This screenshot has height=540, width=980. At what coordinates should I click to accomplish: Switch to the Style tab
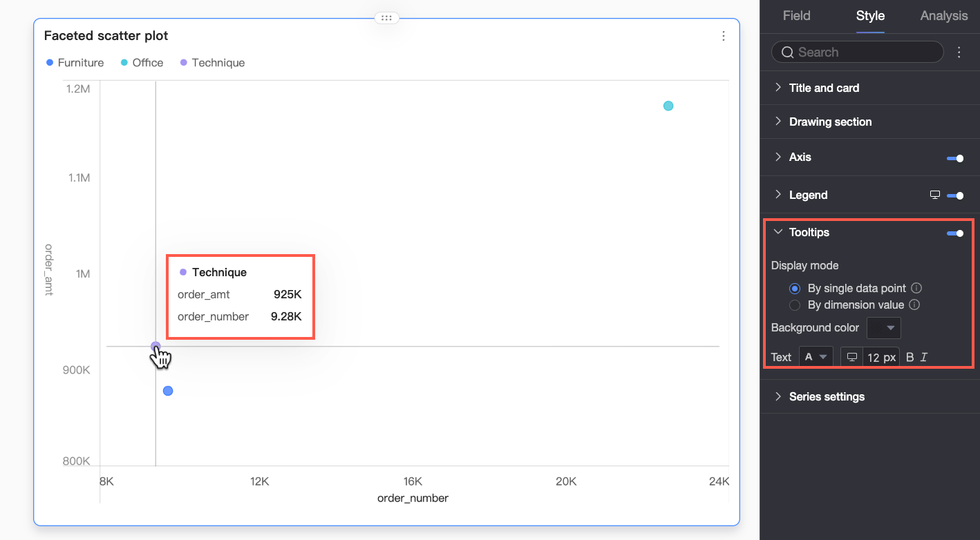pyautogui.click(x=870, y=16)
